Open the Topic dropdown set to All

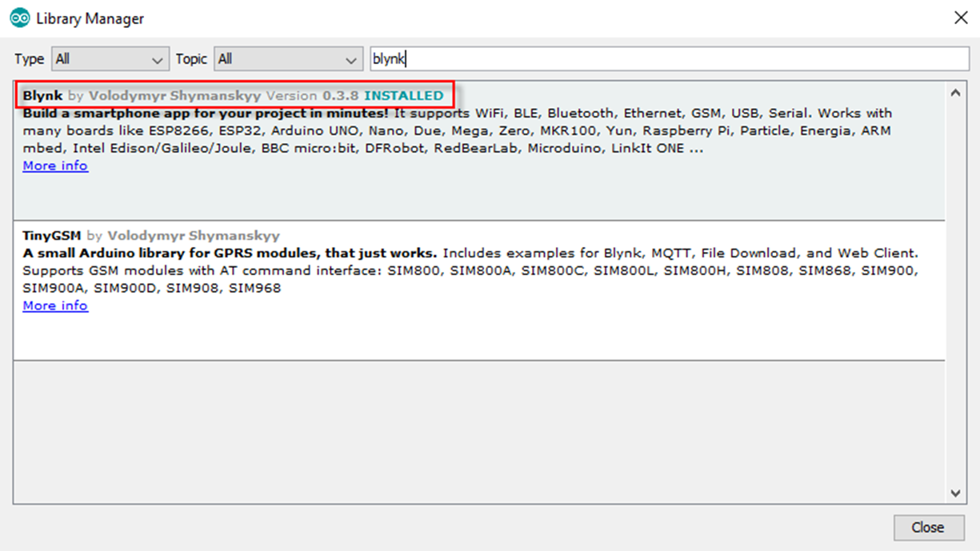289,59
